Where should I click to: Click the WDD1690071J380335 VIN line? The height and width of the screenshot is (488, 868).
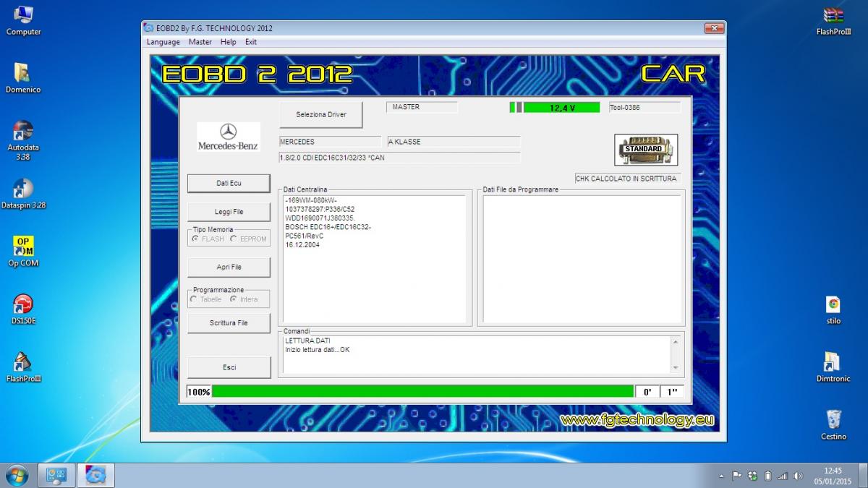[320, 218]
